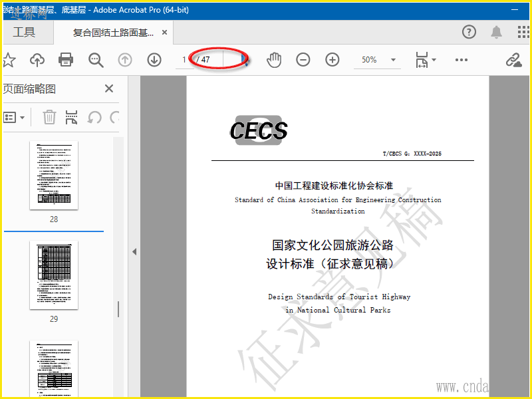Add the file to starred favorites

9,60
